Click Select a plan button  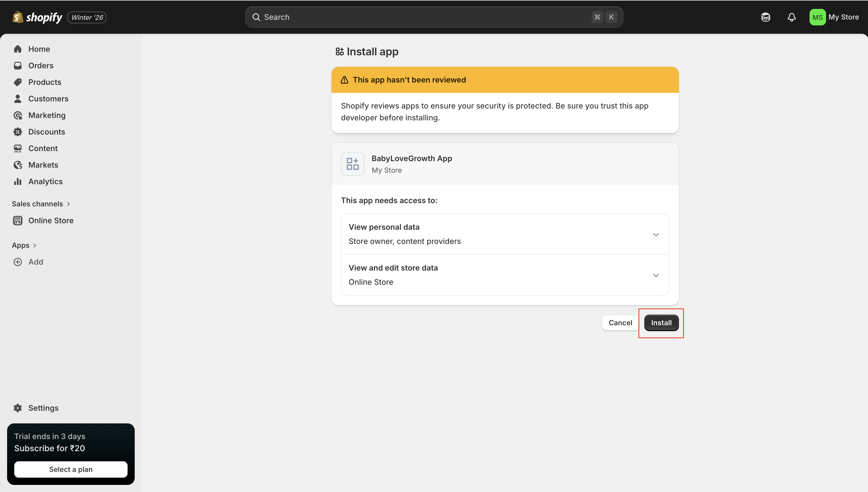(x=71, y=469)
